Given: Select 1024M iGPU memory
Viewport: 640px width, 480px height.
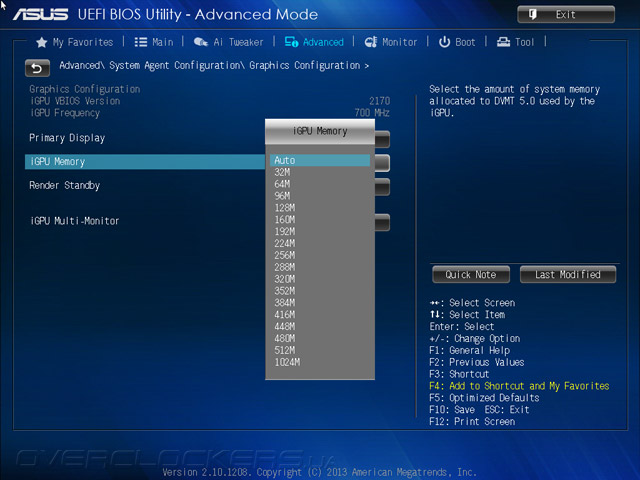Looking at the screenshot, I should (x=287, y=362).
